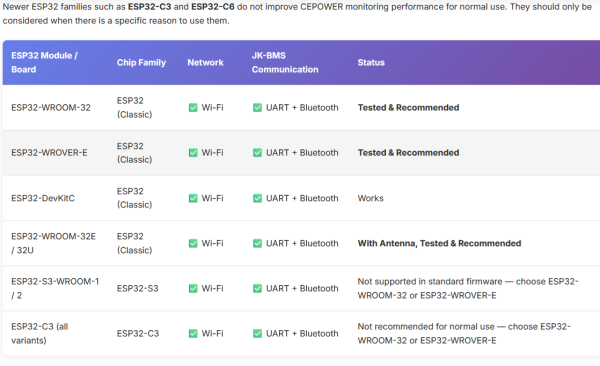The width and height of the screenshot is (600, 366).
Task: Click the Wi-Fi checkmark in the ESP32-C3 (all variants) row
Action: pos(193,333)
